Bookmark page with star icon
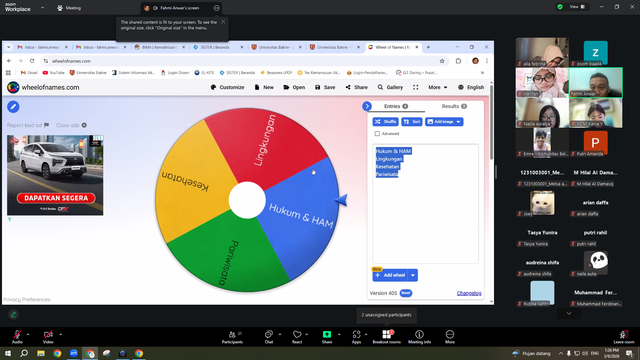This screenshot has width=640, height=360. pos(442,61)
